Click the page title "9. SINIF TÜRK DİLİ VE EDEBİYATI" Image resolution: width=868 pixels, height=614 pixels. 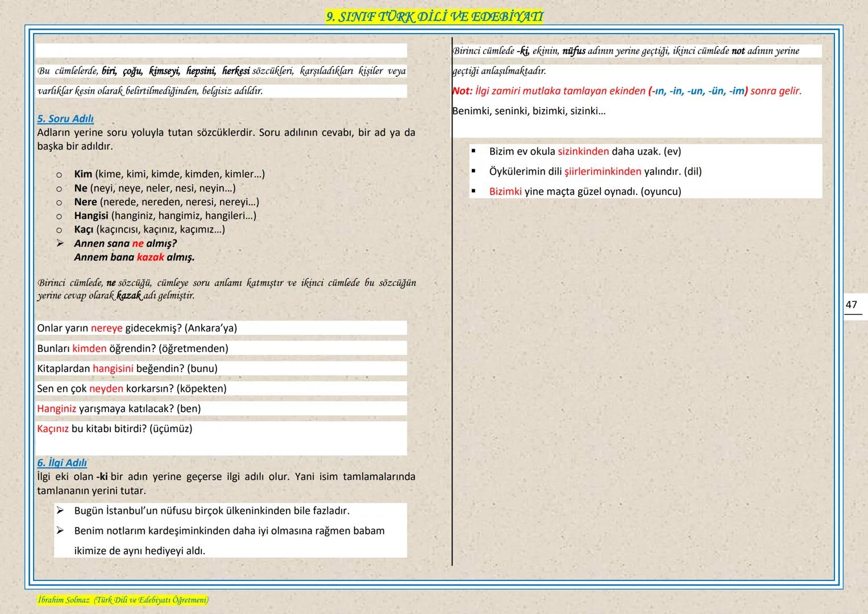[434, 17]
